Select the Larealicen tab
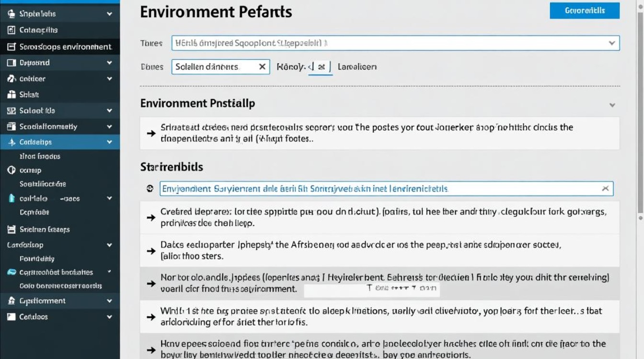The width and height of the screenshot is (644, 359). [357, 67]
